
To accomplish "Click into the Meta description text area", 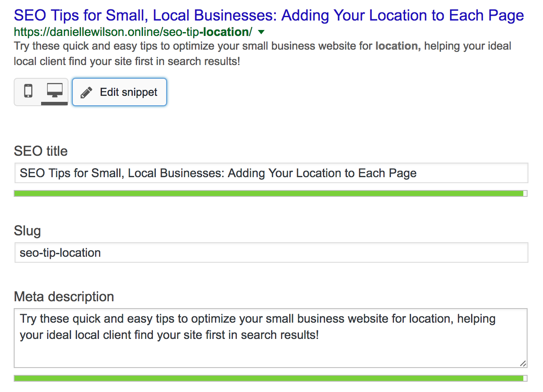I will (x=271, y=338).
